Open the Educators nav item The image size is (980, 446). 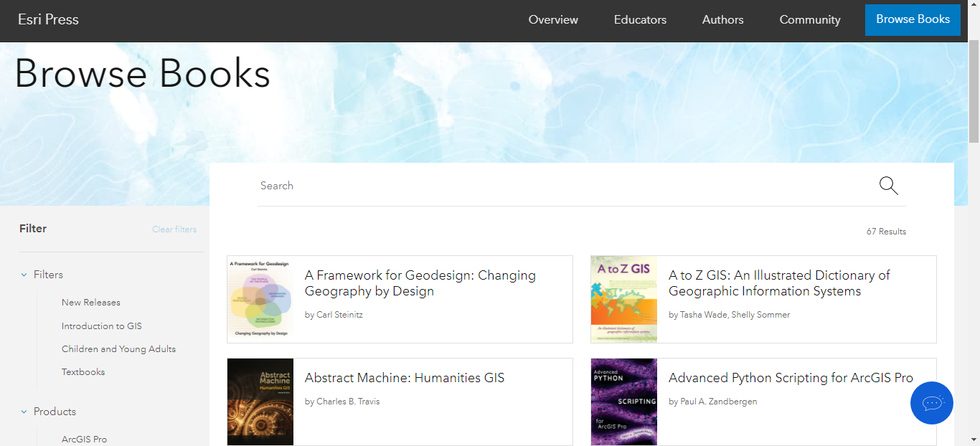640,20
